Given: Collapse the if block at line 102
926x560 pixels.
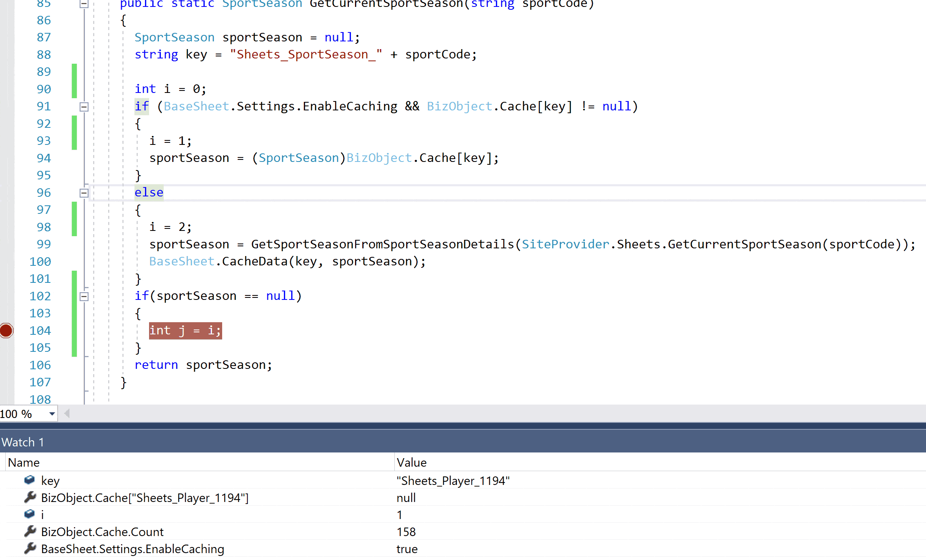Looking at the screenshot, I should click(x=84, y=296).
